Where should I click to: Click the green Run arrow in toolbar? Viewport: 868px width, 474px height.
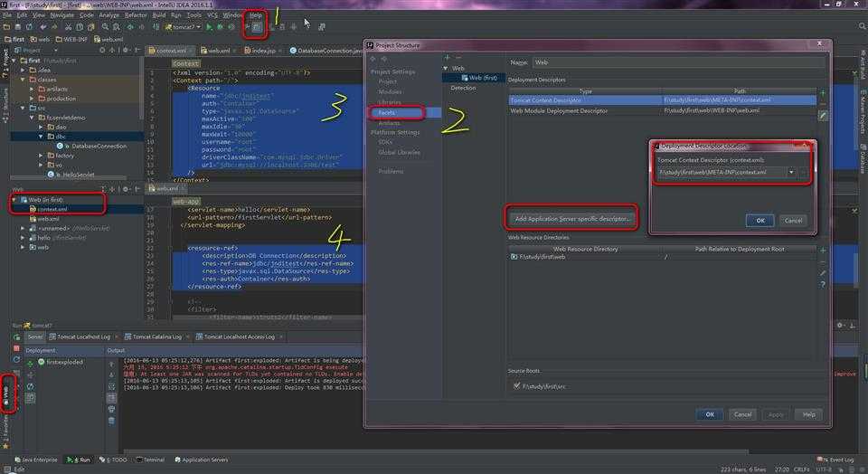[209, 26]
